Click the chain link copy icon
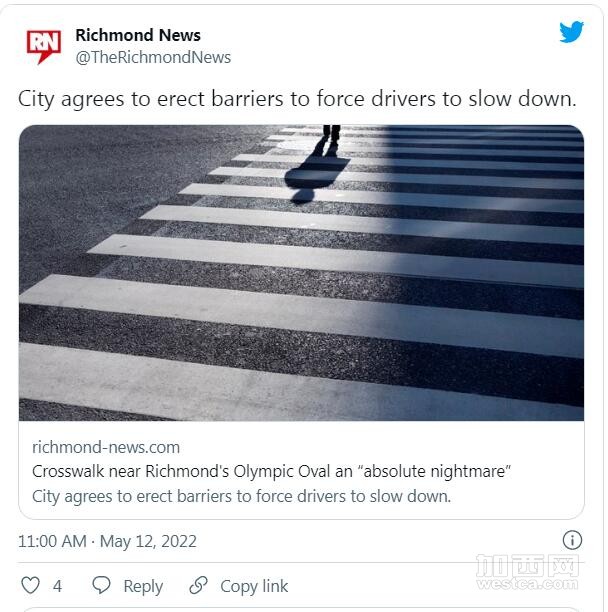Image resolution: width=608 pixels, height=612 pixels. [198, 585]
